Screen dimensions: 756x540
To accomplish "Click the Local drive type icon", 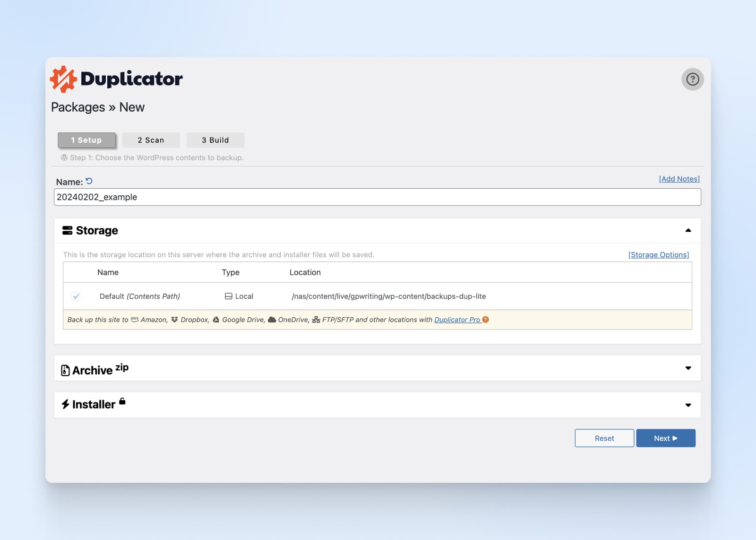I will [229, 296].
